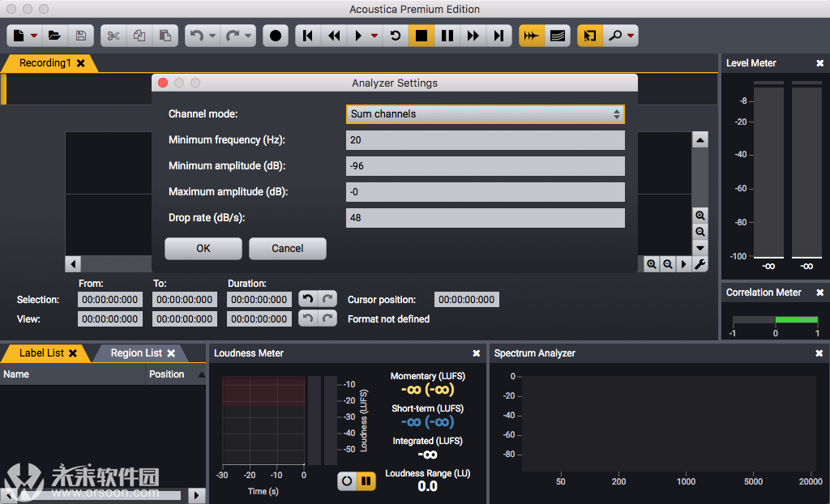Redo the action in the toolbar

pyautogui.click(x=233, y=36)
